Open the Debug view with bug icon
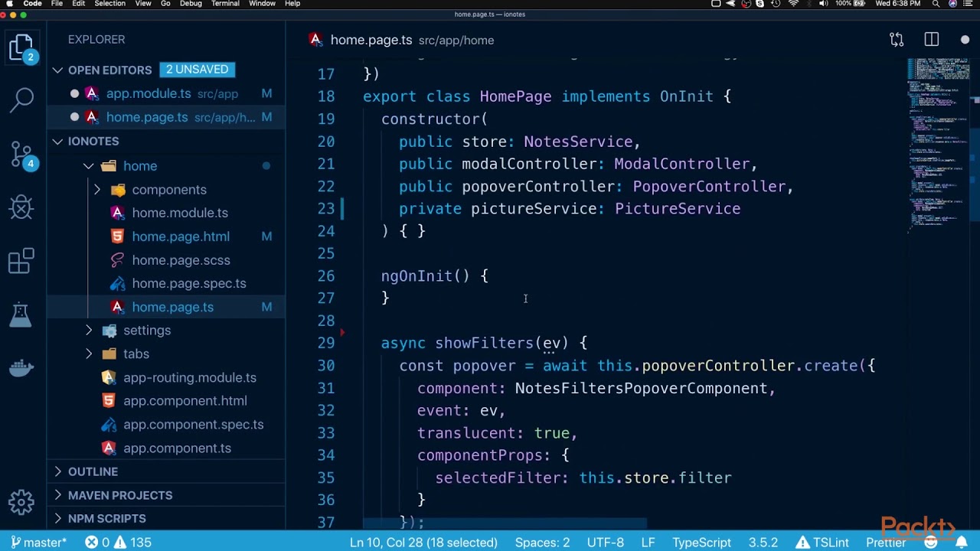980x551 pixels. [x=21, y=207]
